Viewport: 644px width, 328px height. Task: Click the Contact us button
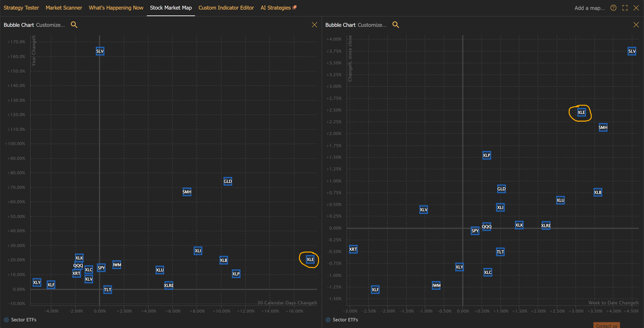point(607,326)
